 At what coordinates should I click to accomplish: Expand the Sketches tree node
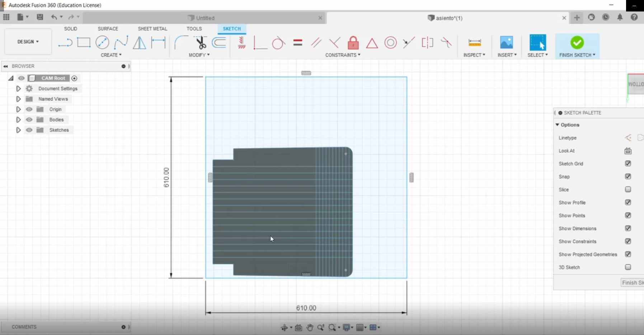tap(18, 130)
